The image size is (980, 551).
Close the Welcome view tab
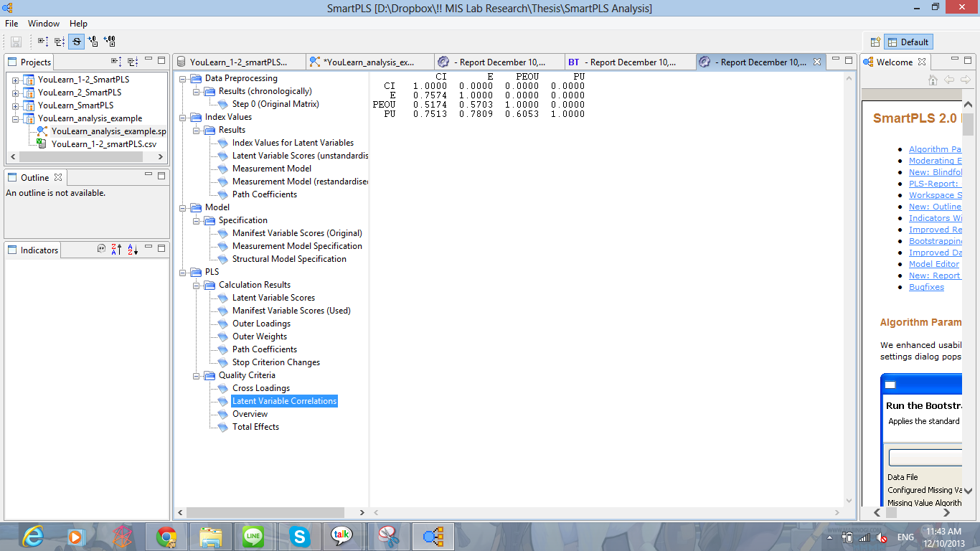click(x=922, y=62)
